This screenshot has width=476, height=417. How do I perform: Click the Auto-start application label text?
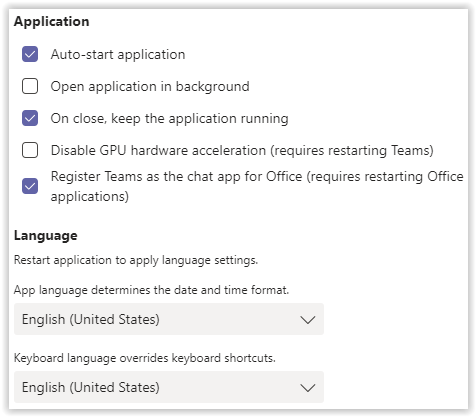pos(118,54)
